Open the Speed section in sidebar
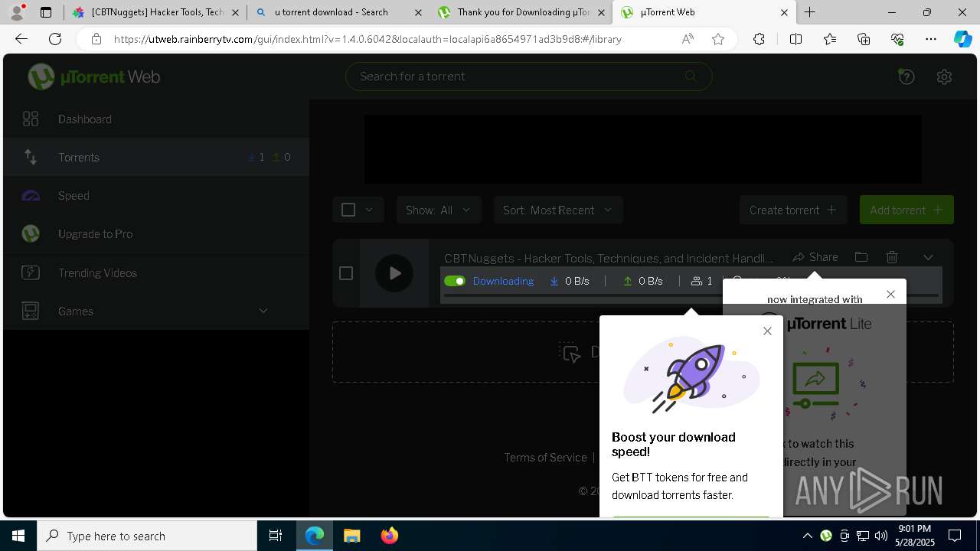Screen dimensions: 980x551 (156, 195)
